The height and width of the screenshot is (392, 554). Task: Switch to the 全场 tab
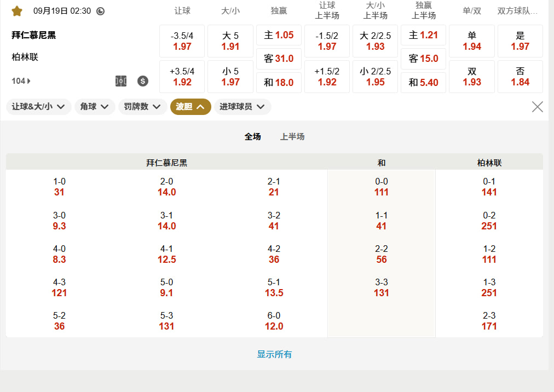(252, 136)
